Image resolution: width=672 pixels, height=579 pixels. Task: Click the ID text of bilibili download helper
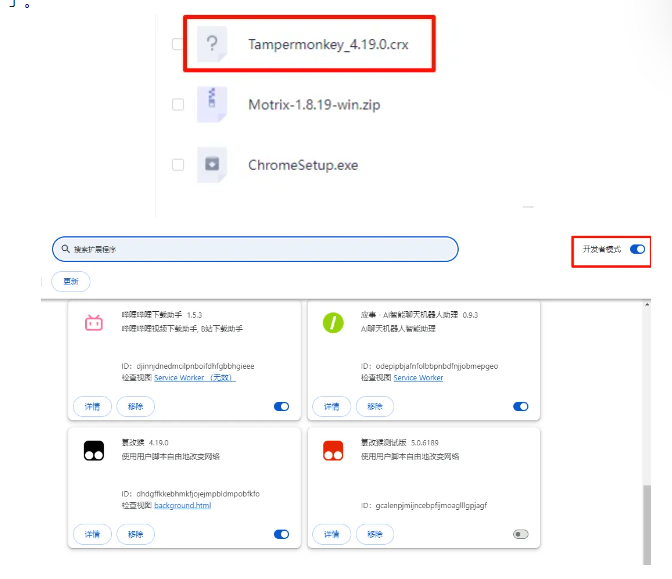tap(188, 366)
